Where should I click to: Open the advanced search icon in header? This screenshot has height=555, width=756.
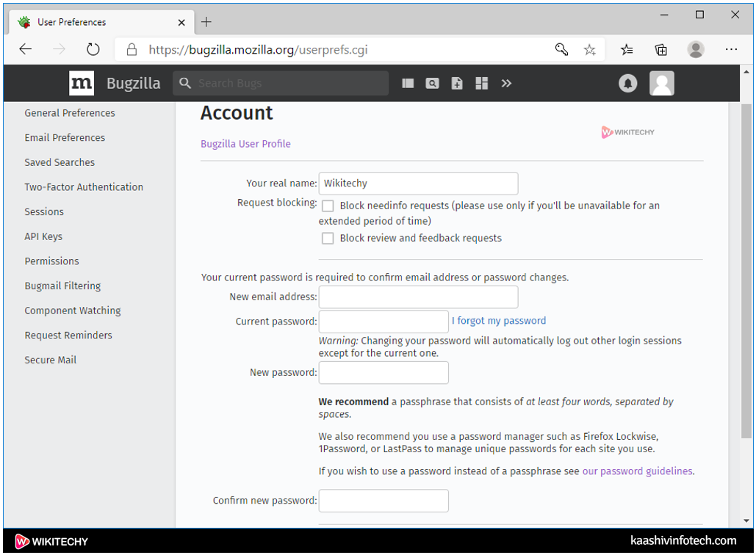pos(433,84)
